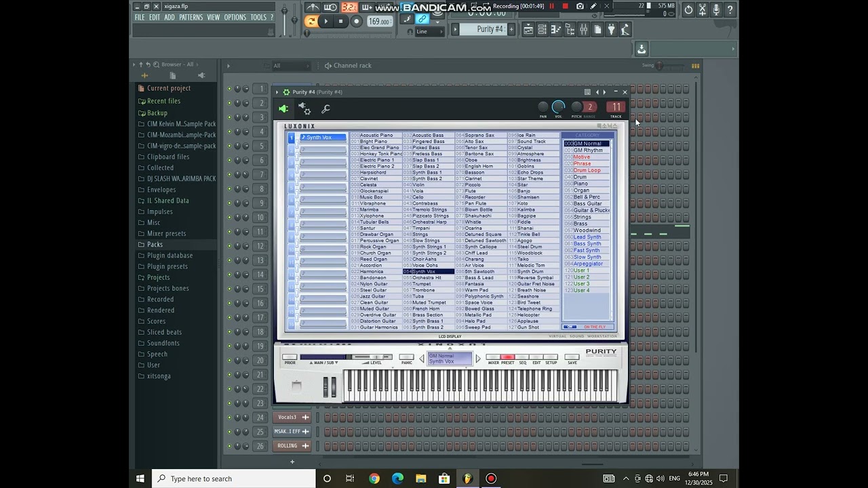Toggle the ON THE FLY switch in Purity
868x488 pixels.
[571, 327]
